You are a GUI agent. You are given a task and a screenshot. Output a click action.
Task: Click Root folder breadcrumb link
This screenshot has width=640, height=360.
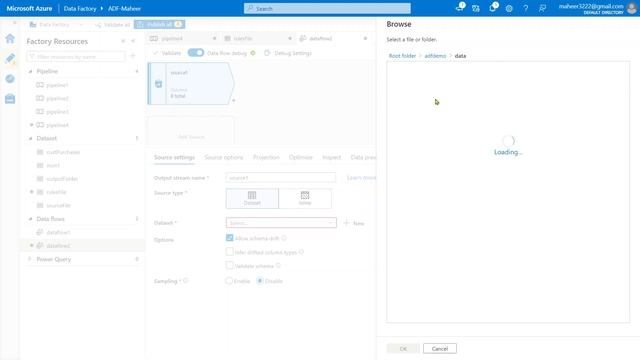coord(402,56)
